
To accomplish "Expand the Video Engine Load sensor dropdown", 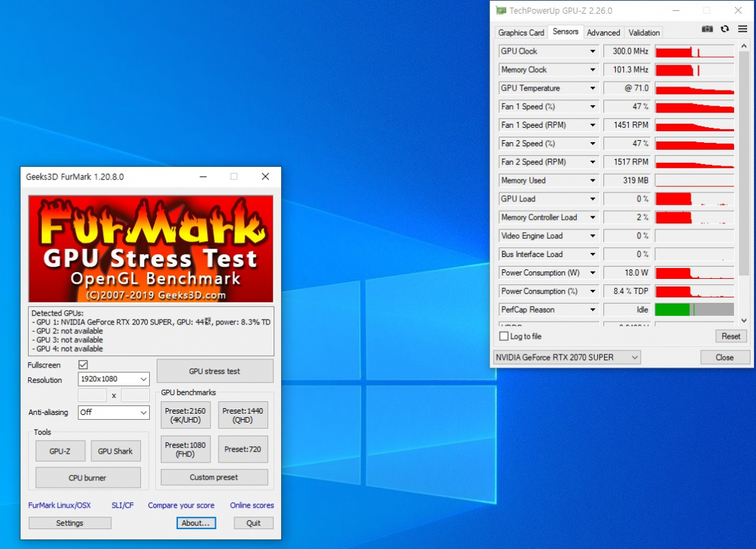I will pos(592,236).
